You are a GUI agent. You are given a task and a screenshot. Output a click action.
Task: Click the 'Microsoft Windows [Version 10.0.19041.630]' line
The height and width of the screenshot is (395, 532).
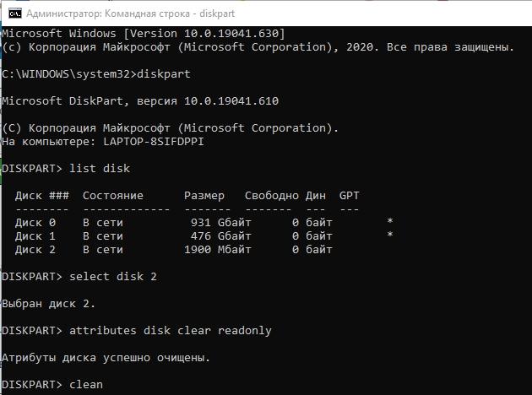144,34
